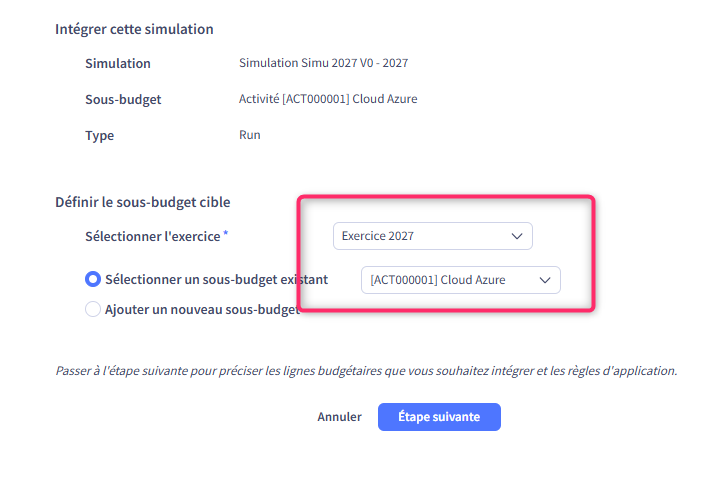Screen dimensions: 721x492
Task: Click the 'Ajouter un nouveau sous-budget' label text
Action: pos(200,310)
